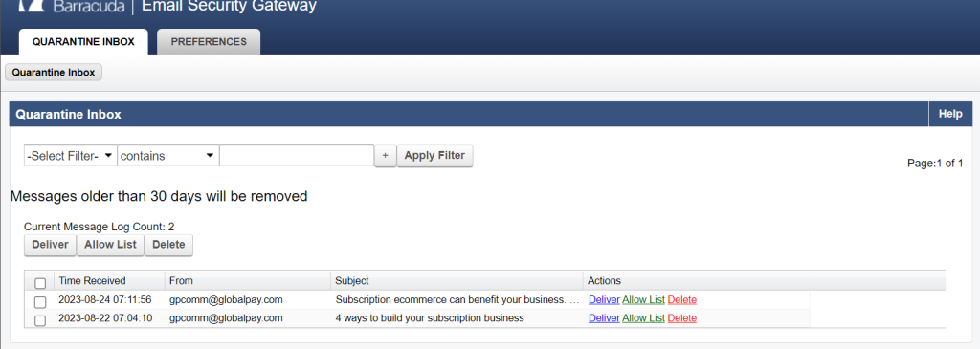980x349 pixels.
Task: Select the Quarantine Inbox tab
Action: 83,42
